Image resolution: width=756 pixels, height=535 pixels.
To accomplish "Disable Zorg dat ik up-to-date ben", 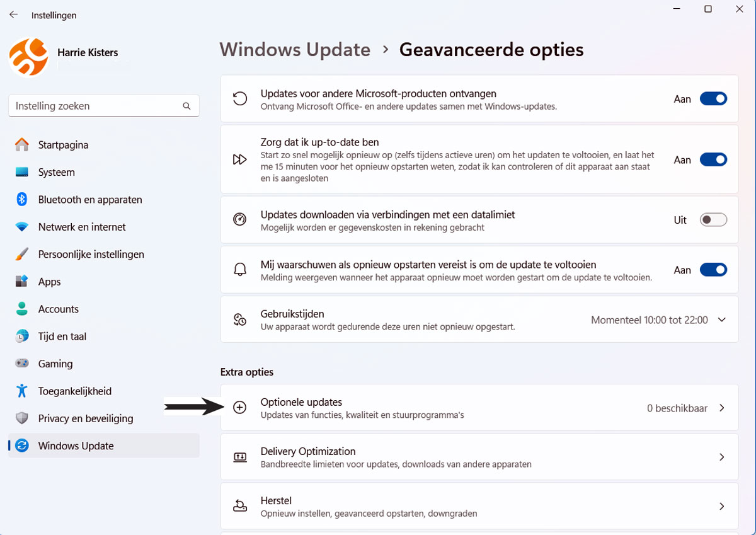I will pos(713,159).
